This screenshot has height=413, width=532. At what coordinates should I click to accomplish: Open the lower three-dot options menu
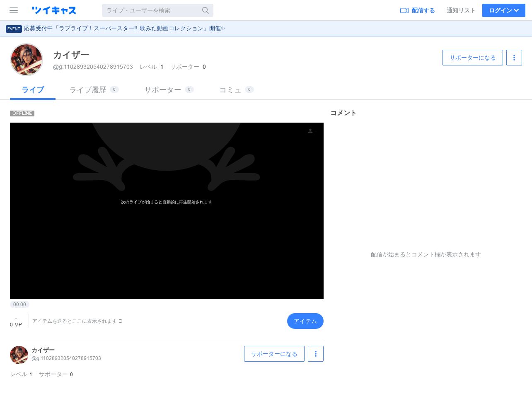316,354
